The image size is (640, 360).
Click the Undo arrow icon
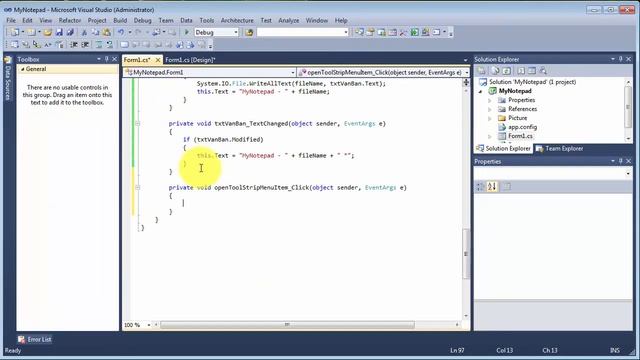(121, 32)
